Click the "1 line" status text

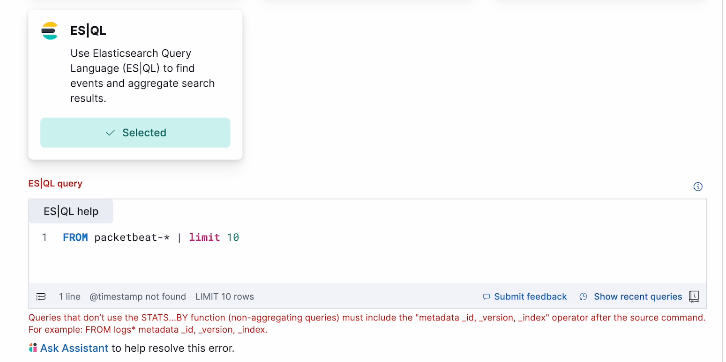point(69,297)
